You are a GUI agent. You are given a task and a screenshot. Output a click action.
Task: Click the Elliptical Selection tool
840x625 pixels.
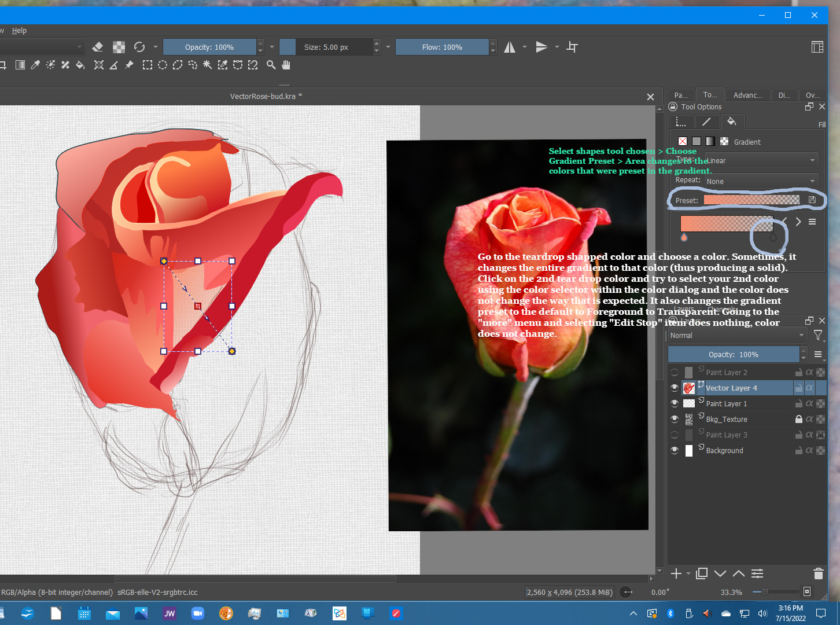163,65
